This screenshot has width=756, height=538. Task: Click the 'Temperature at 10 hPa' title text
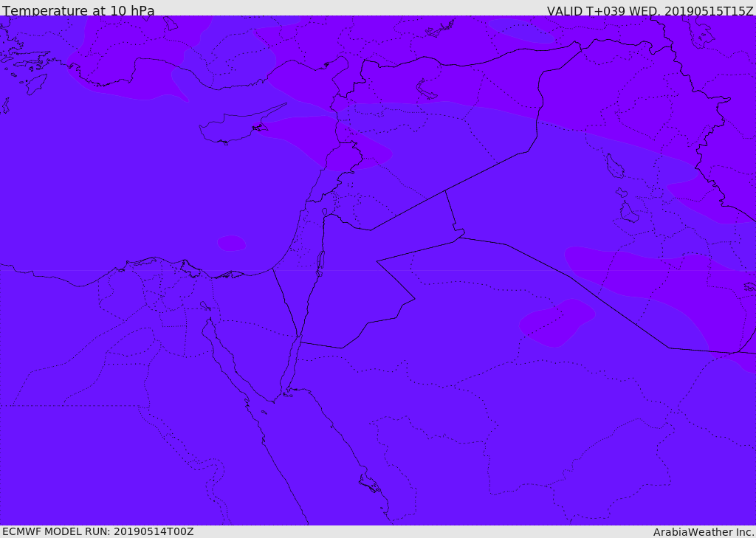(x=78, y=10)
